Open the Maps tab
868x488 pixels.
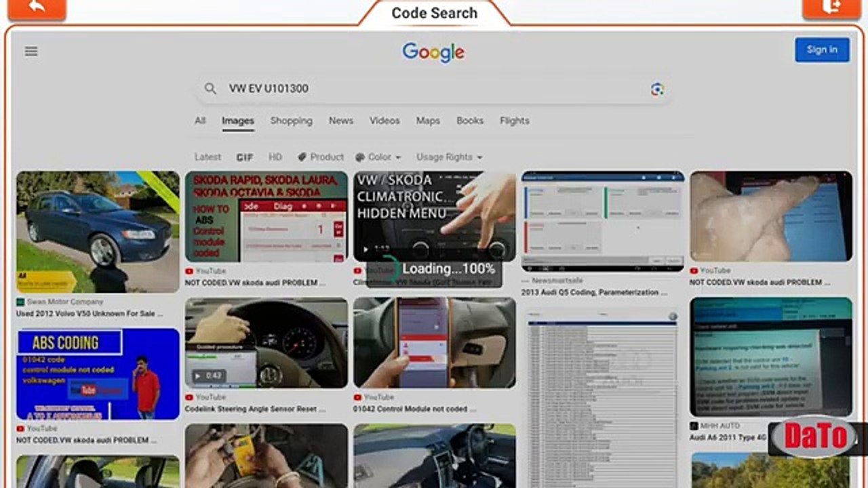pos(428,121)
